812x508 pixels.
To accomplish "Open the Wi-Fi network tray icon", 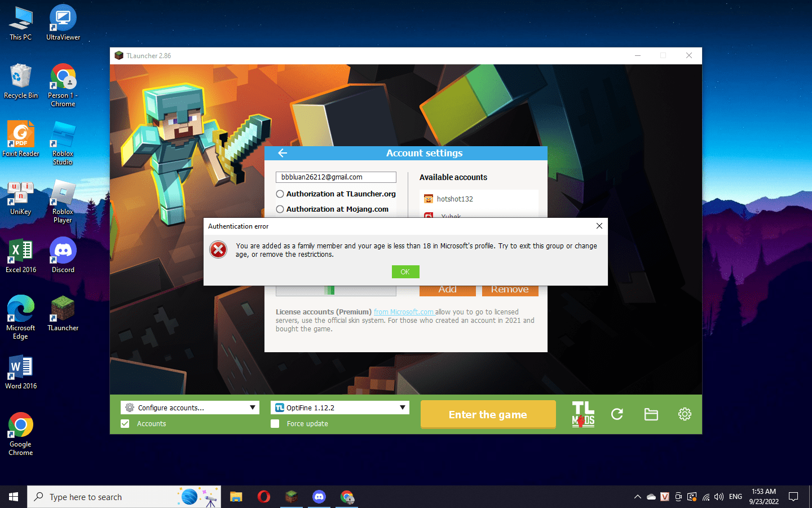I will (x=705, y=497).
